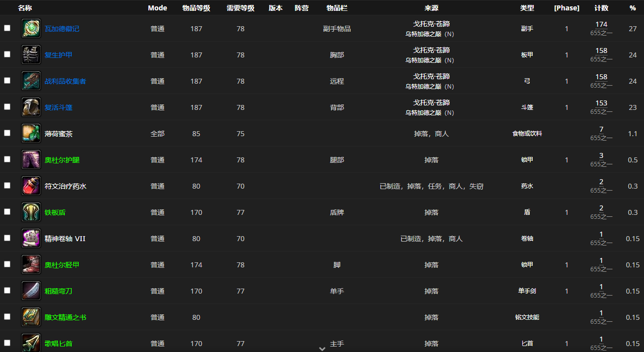This screenshot has height=352, width=644.
Task: Sort by 物品等级 column header
Action: pos(196,8)
